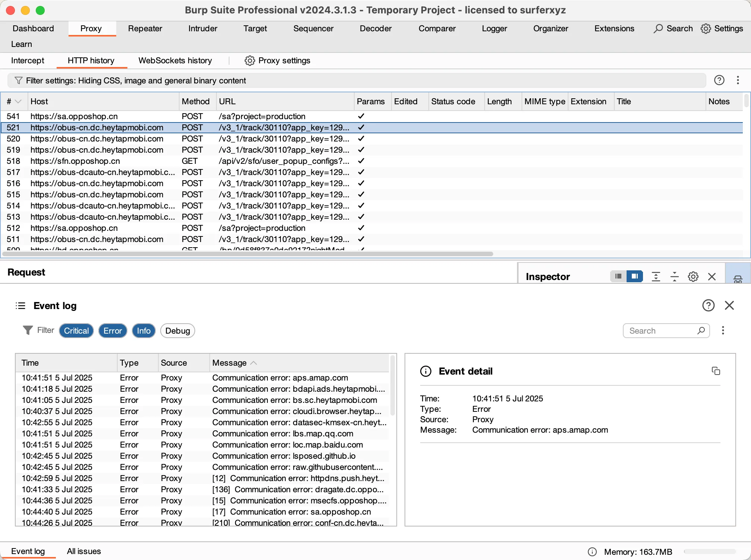Image resolution: width=751 pixels, height=560 pixels.
Task: Select event 'Communication error: loc.map.baidu.com'
Action: (x=202, y=445)
